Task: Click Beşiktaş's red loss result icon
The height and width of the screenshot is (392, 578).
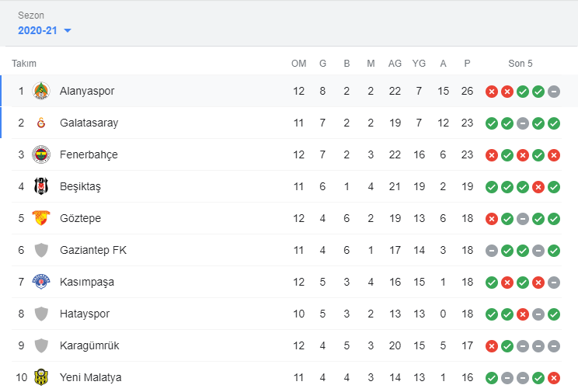Action: pos(538,187)
